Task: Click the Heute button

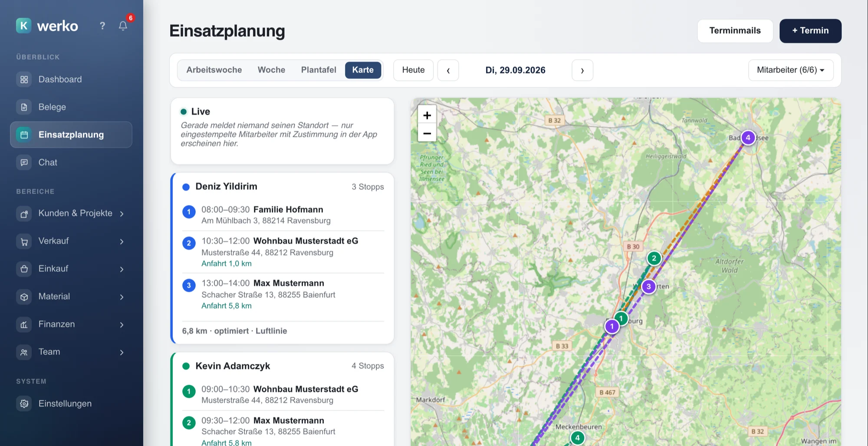Action: pyautogui.click(x=413, y=70)
